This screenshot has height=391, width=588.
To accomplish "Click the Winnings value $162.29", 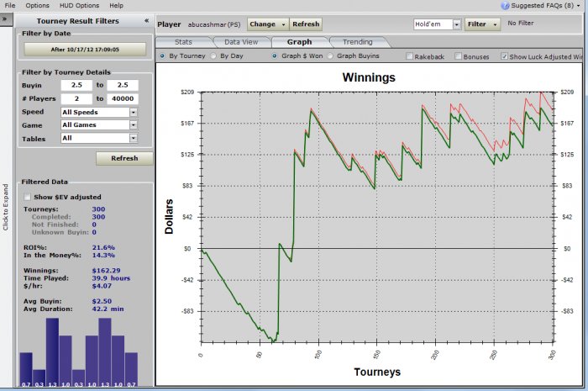I will [106, 271].
